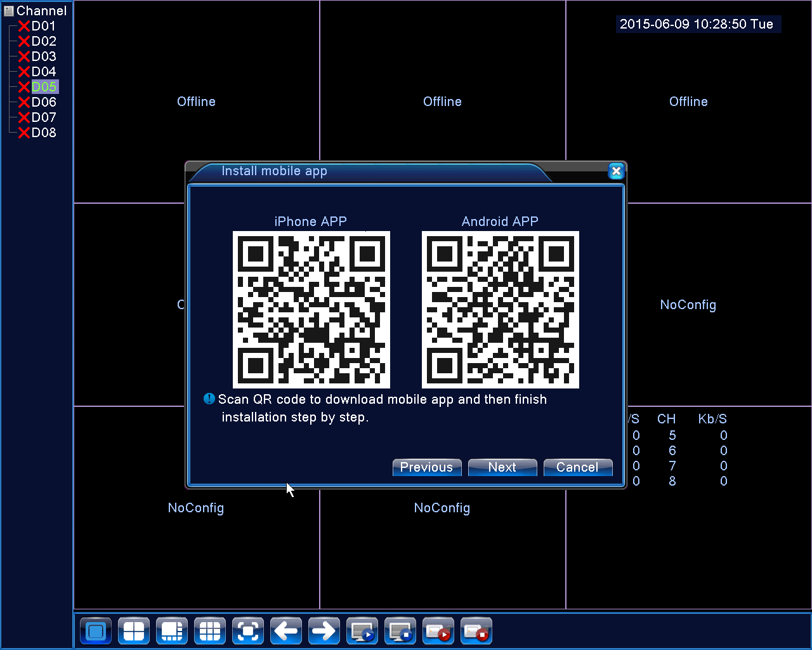The width and height of the screenshot is (812, 650).
Task: Select highlighted channel D05
Action: 44,87
